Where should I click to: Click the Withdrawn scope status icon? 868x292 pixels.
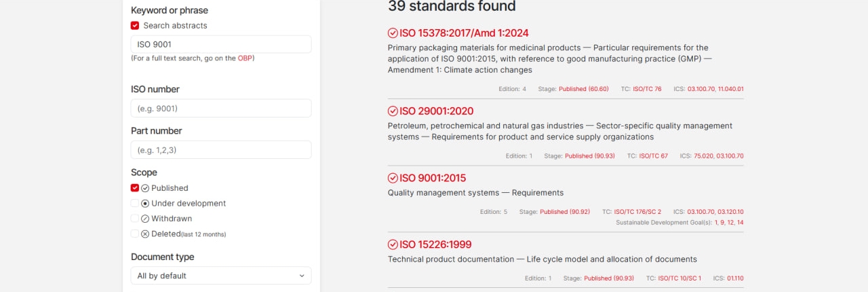[x=145, y=219]
